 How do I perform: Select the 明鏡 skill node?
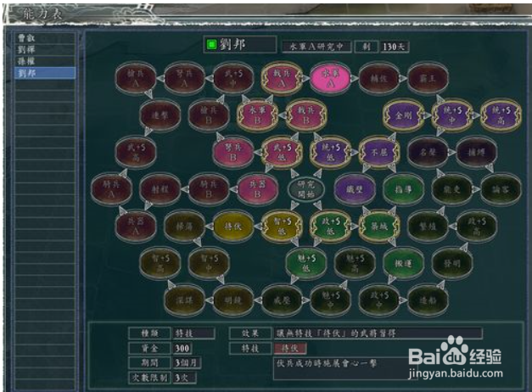[x=233, y=300]
